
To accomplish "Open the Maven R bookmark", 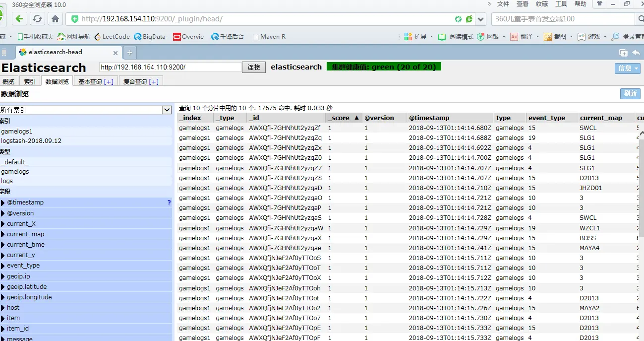I will (269, 37).
